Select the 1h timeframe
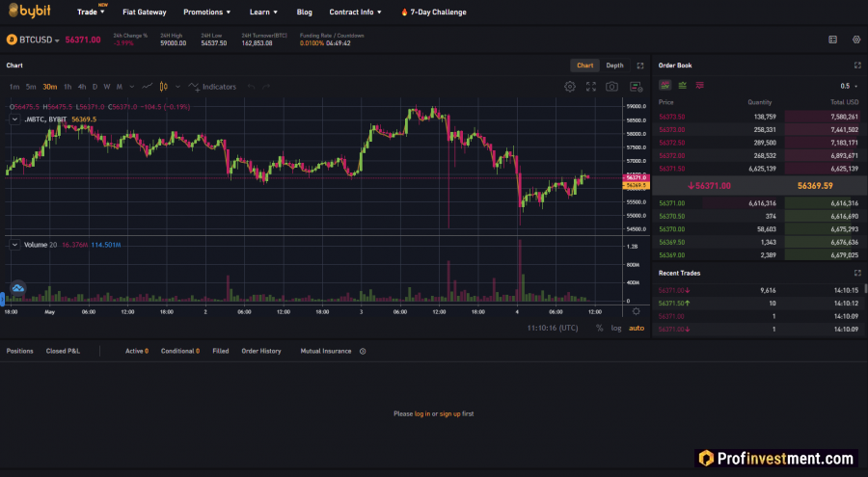 68,87
